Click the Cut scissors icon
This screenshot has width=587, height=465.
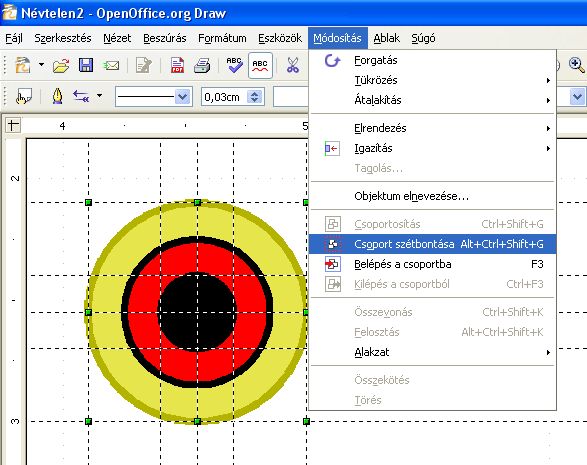point(292,65)
